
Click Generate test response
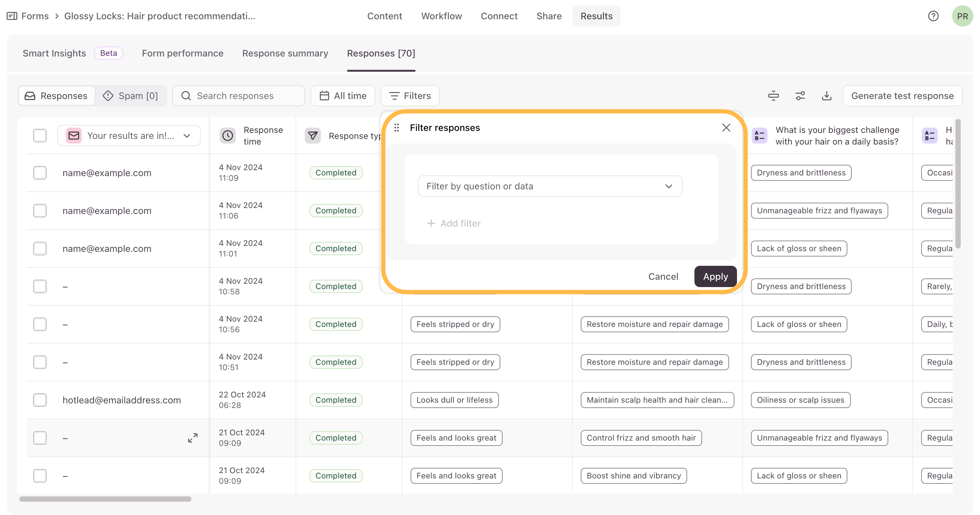click(x=903, y=96)
